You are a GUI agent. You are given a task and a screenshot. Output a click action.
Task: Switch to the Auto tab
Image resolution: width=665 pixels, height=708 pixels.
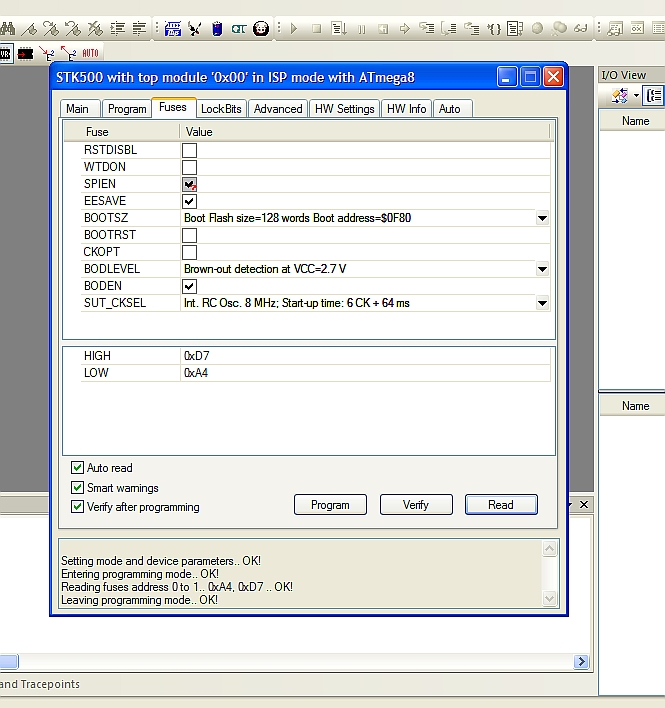click(453, 109)
